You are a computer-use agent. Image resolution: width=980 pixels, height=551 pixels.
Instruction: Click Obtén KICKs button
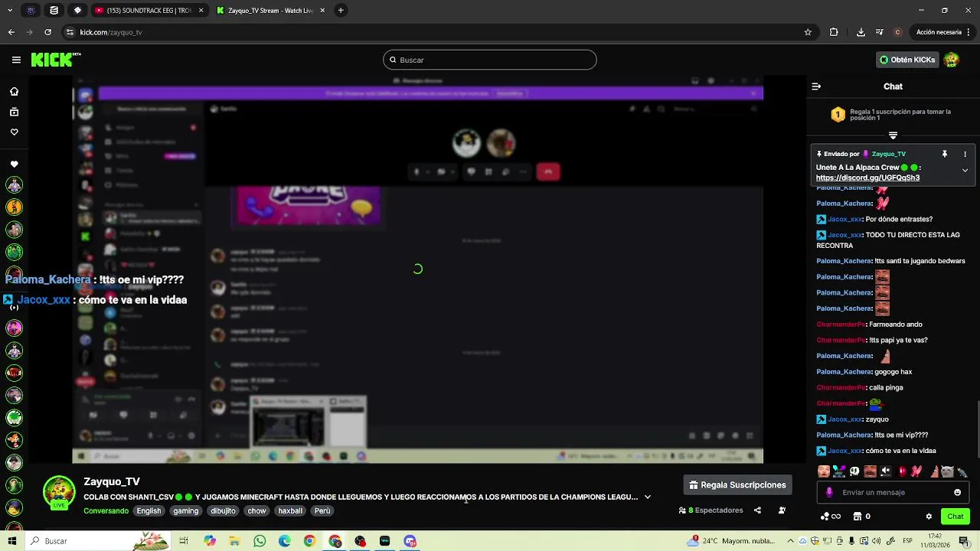coord(907,60)
